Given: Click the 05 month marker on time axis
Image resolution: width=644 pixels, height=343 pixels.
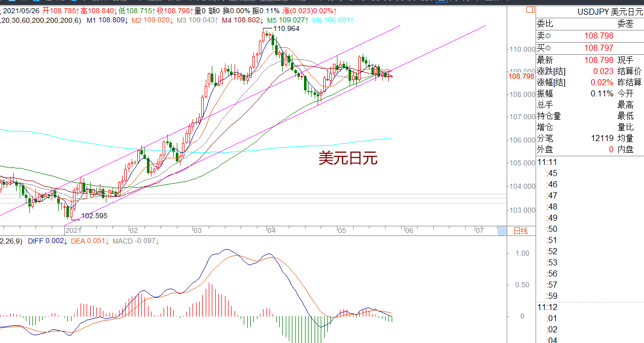Looking at the screenshot, I should pos(342,230).
